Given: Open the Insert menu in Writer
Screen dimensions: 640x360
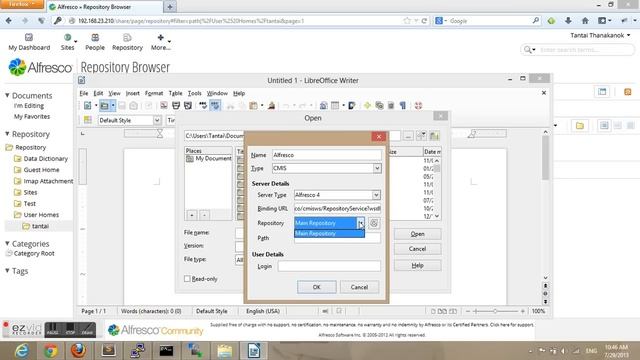Looking at the screenshot, I should click(132, 93).
